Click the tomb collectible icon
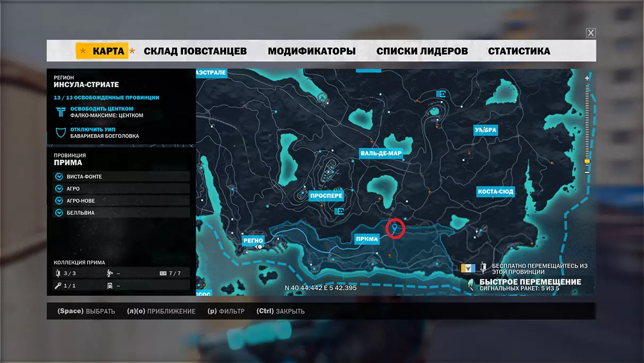 point(110,286)
